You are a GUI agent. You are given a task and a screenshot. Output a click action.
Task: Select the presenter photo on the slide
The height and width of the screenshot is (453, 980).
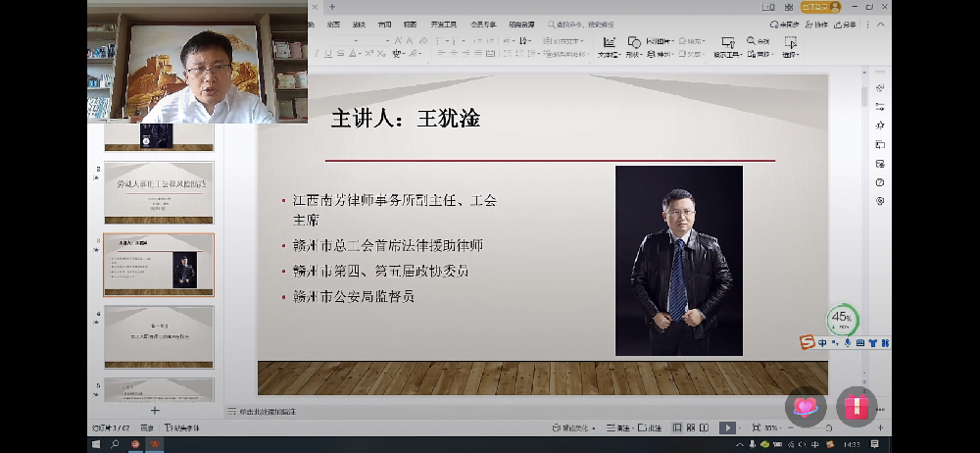click(679, 260)
